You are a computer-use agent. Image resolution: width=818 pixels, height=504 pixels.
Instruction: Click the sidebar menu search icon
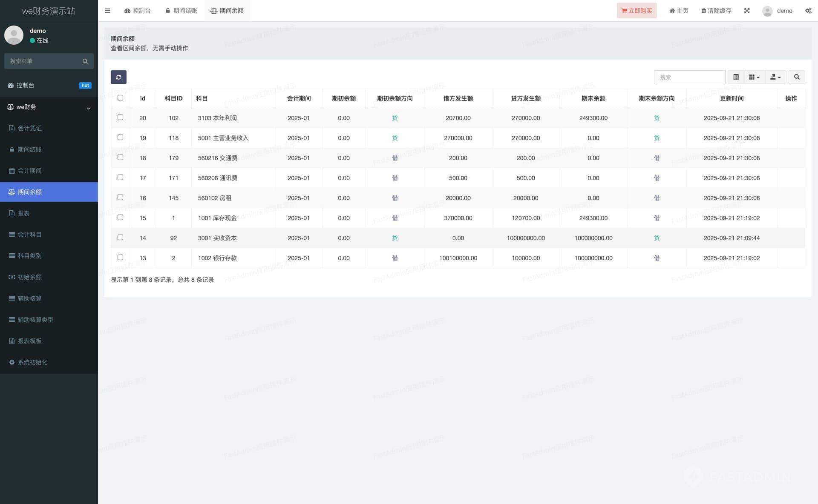coord(85,61)
